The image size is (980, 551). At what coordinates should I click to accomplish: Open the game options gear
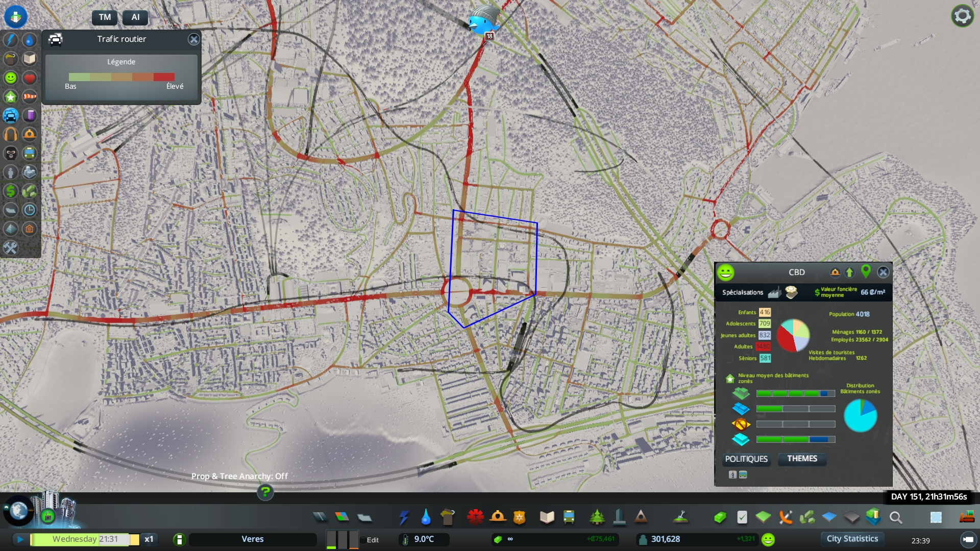pos(962,16)
